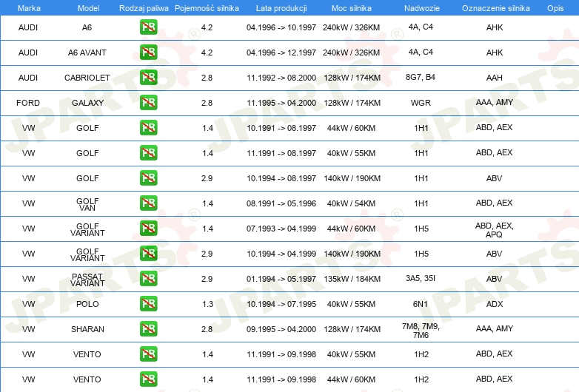Select the A6 AVANT model cell
Screen dimensions: 579x392
coord(87,53)
